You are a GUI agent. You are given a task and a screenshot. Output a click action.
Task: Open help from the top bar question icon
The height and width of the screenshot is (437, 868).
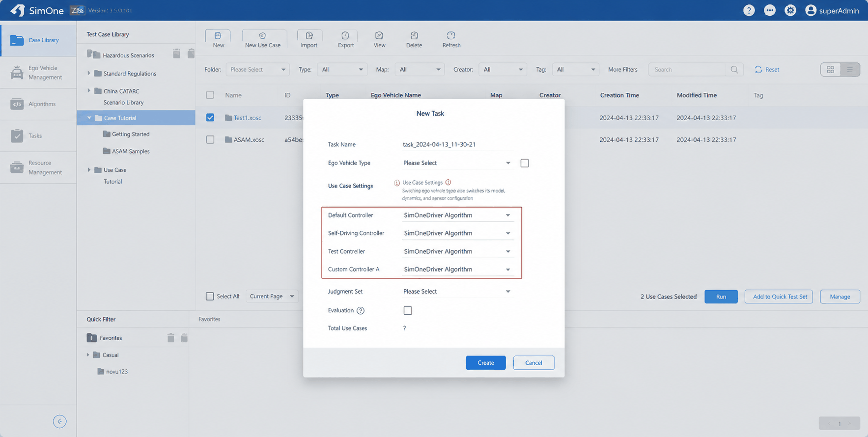coord(749,10)
